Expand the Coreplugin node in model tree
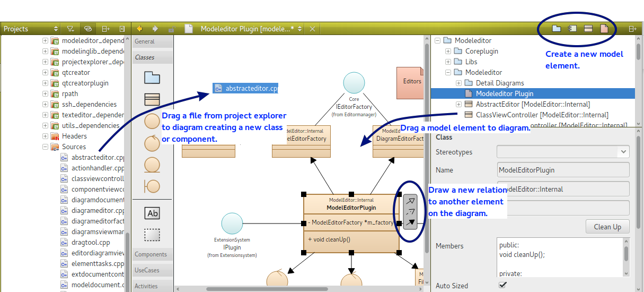The image size is (644, 292). pos(448,51)
